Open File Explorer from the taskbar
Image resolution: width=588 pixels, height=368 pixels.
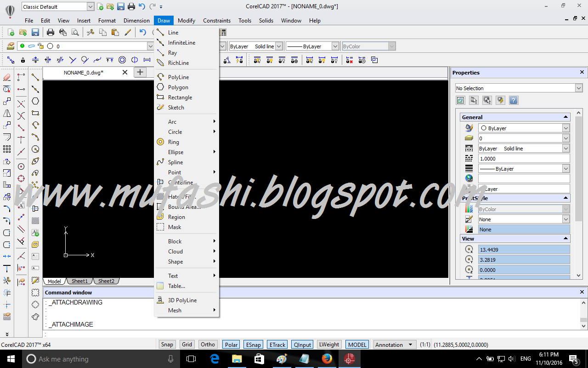coord(237,359)
